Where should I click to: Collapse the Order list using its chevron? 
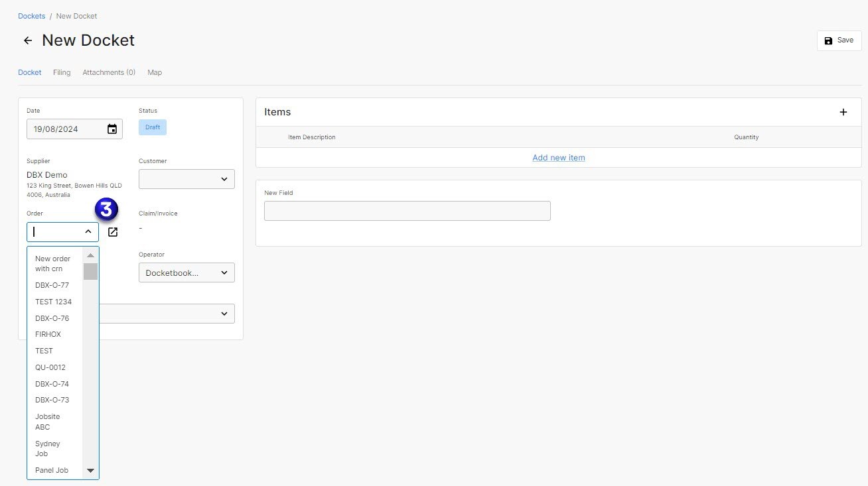[88, 231]
